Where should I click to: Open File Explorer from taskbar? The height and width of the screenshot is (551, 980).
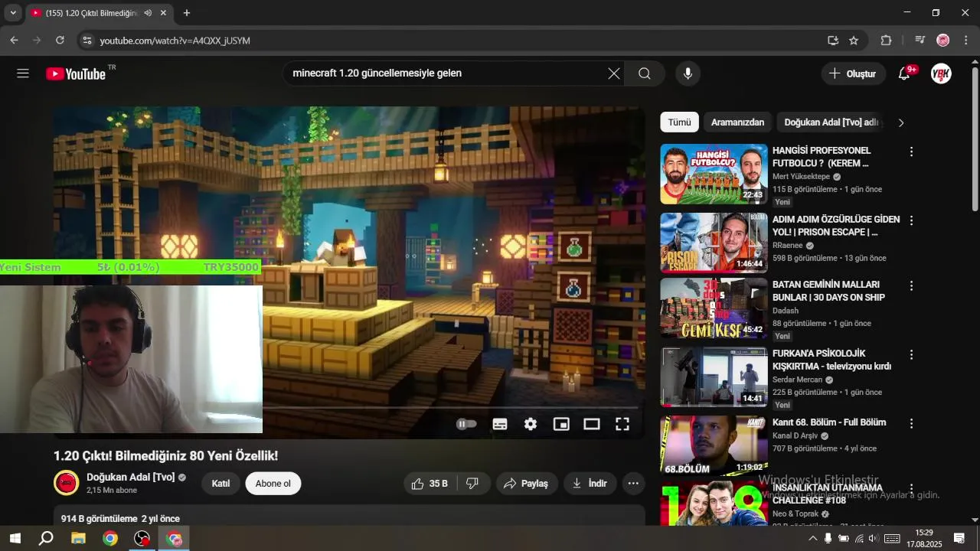pos(78,538)
